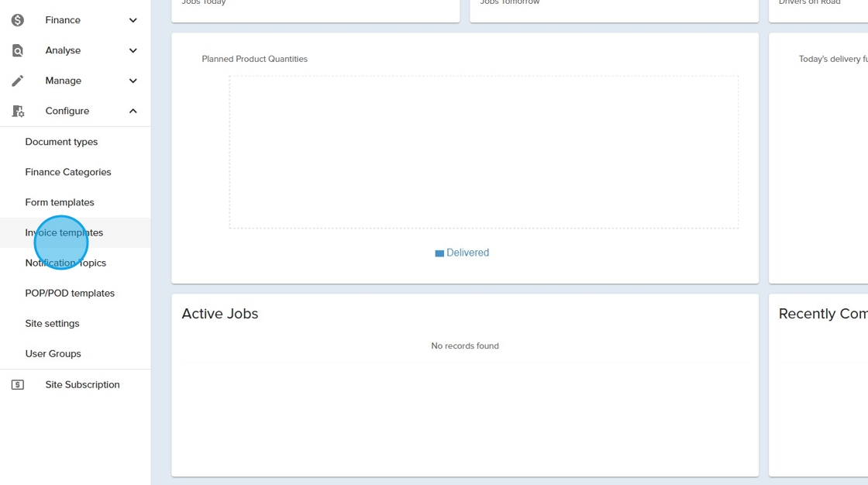Open Document types page
This screenshot has width=868, height=485.
pyautogui.click(x=61, y=142)
